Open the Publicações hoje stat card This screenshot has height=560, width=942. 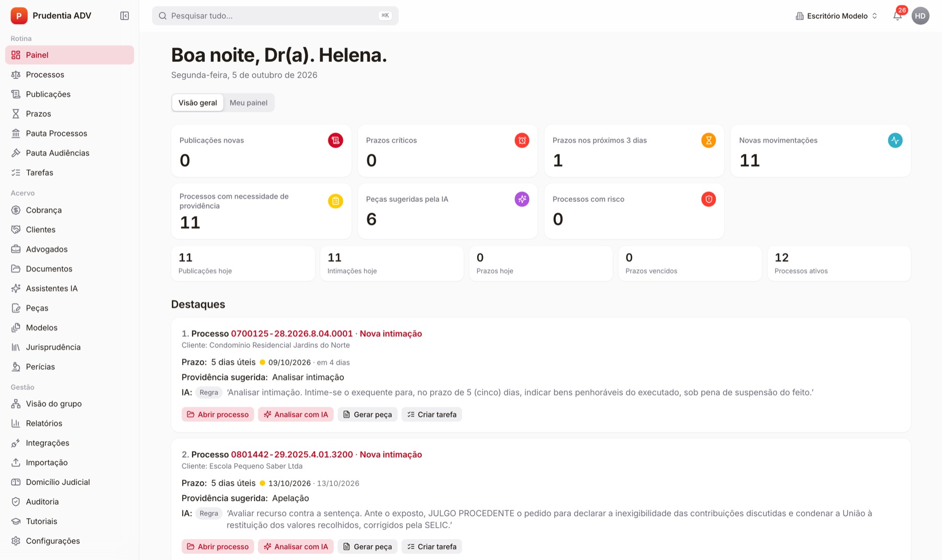click(x=243, y=264)
